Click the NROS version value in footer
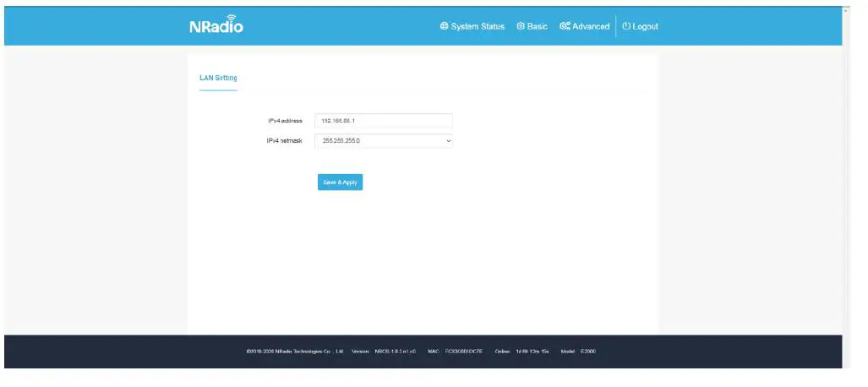 [x=396, y=352]
